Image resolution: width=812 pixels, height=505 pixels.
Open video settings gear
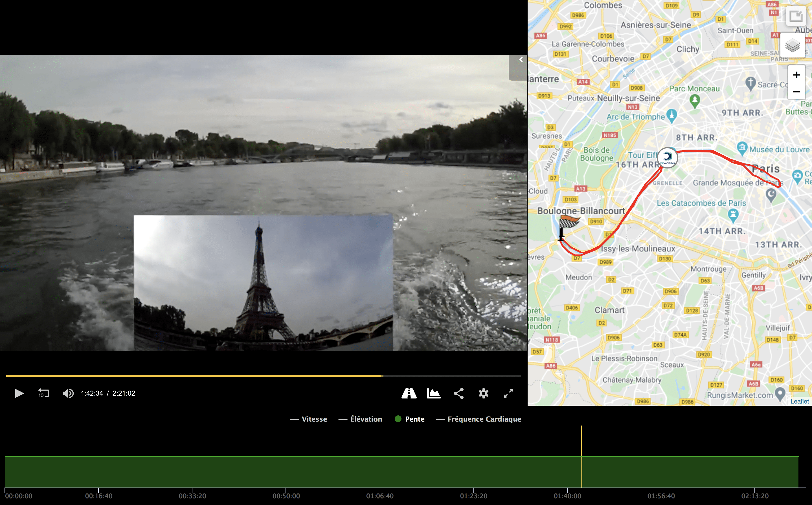click(483, 393)
